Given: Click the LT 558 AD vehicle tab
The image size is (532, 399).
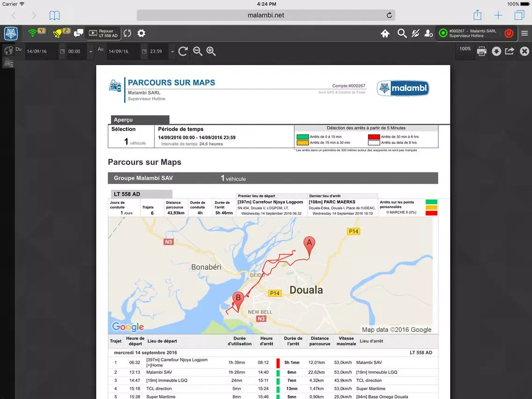Looking at the screenshot, I should (x=141, y=194).
